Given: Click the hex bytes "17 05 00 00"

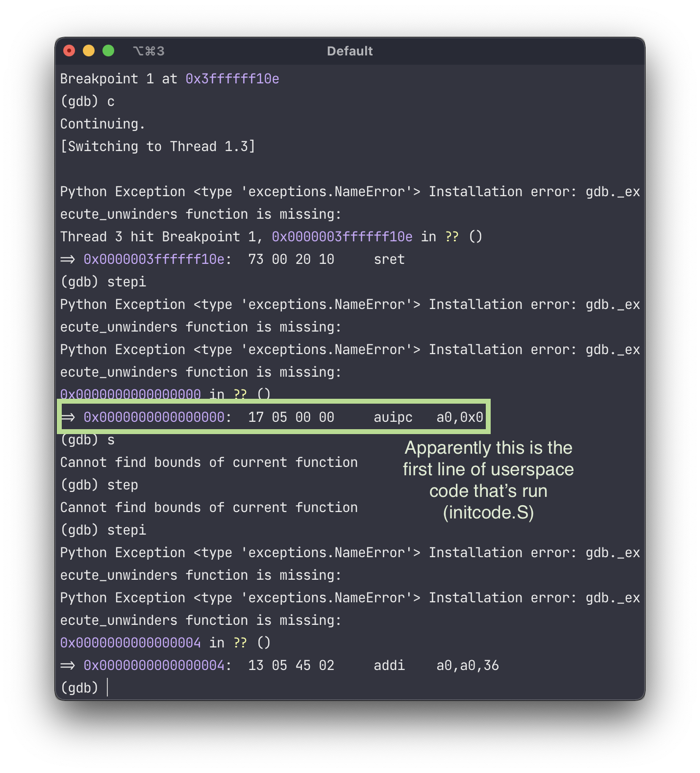Looking at the screenshot, I should [x=291, y=417].
